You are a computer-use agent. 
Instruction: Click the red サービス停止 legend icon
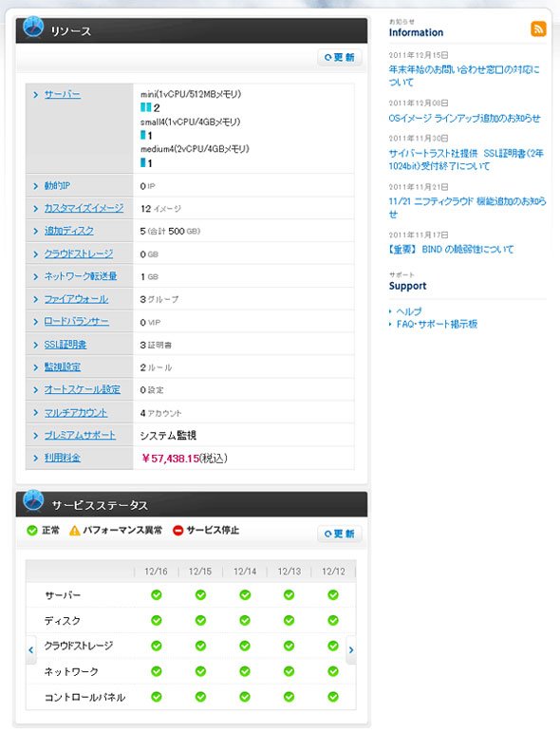[x=177, y=531]
